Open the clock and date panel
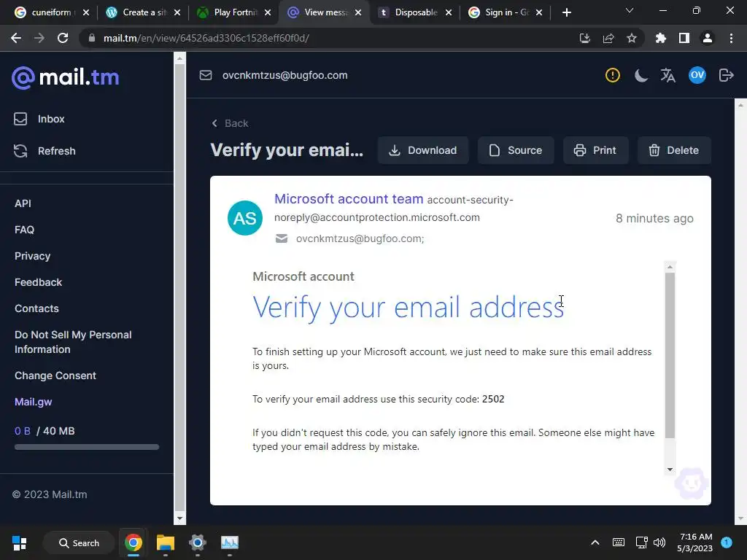Image resolution: width=747 pixels, height=560 pixels. 695,542
